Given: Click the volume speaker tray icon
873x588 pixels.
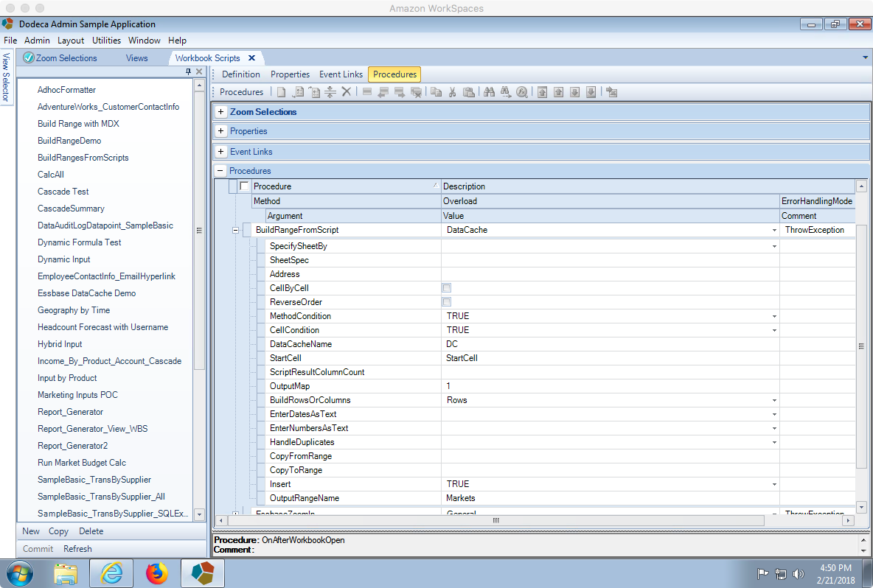Looking at the screenshot, I should (x=798, y=573).
